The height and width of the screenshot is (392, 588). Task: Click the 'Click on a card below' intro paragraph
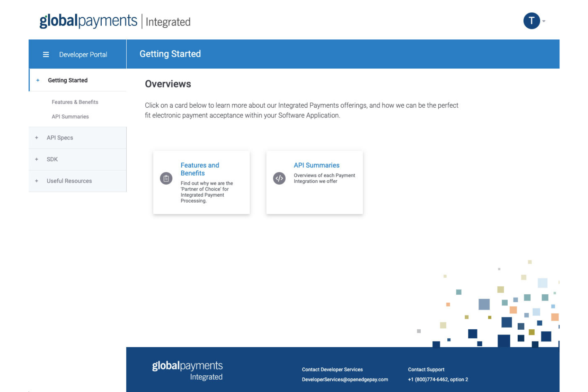(302, 110)
